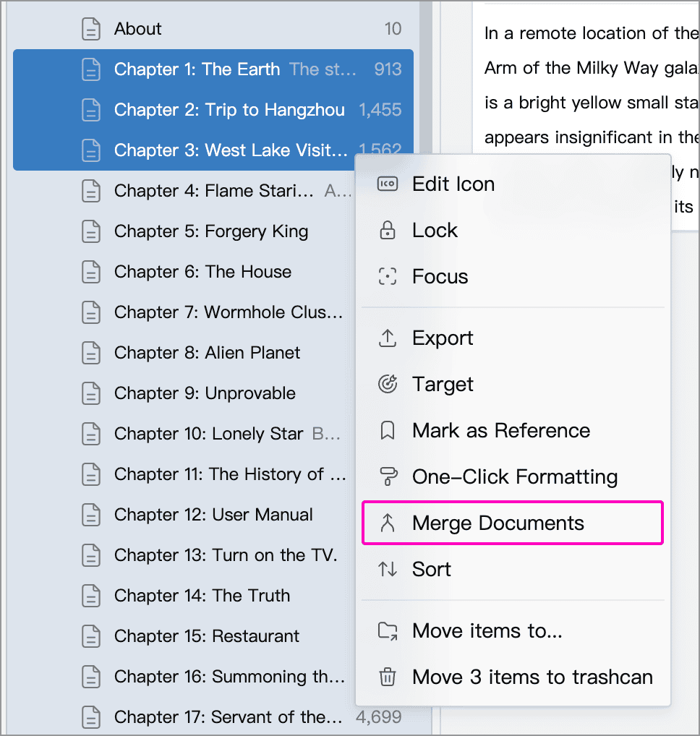Click the document icon of Chapter 8: Alien Planet
The width and height of the screenshot is (700, 736).
91,353
